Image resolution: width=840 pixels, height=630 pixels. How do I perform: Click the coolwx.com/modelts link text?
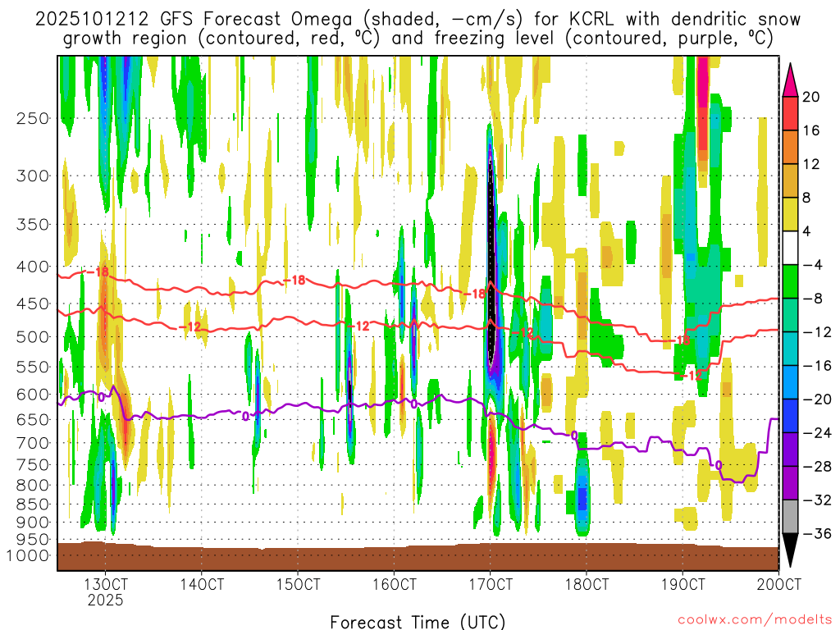point(755,619)
